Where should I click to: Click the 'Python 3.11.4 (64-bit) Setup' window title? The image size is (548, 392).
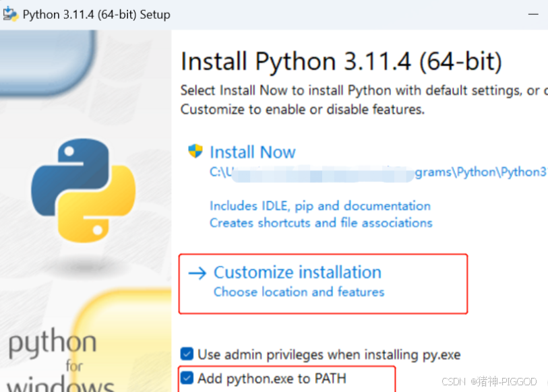96,15
